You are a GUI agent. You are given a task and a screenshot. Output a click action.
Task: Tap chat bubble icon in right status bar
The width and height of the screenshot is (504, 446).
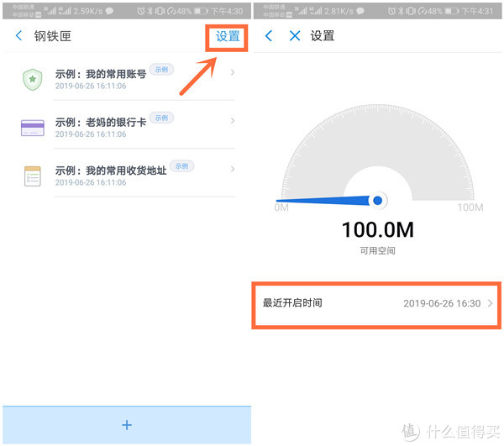tap(360, 11)
